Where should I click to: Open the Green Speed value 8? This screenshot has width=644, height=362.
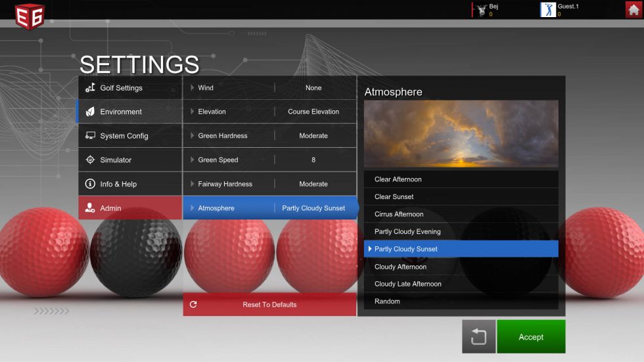click(313, 160)
